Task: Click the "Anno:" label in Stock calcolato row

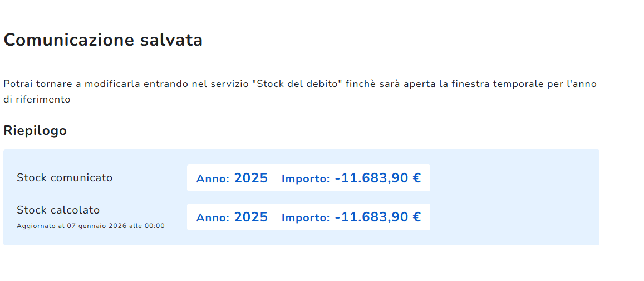Action: click(213, 218)
